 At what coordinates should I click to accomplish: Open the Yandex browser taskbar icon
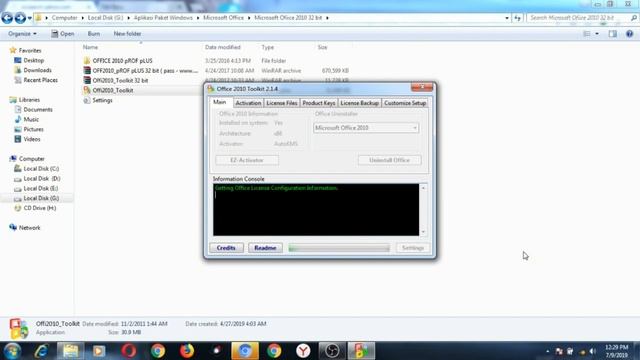click(303, 351)
